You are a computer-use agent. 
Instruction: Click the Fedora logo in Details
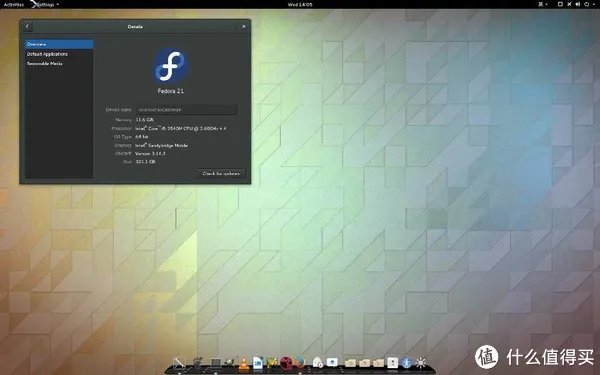(171, 65)
